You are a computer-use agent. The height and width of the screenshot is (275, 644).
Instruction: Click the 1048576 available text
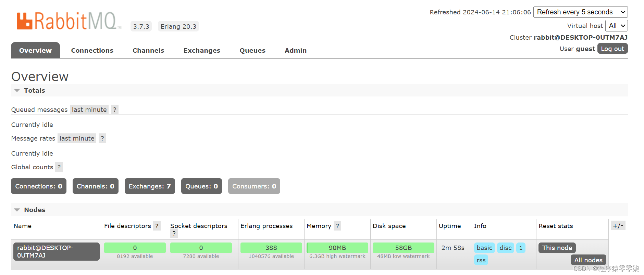[x=271, y=256]
